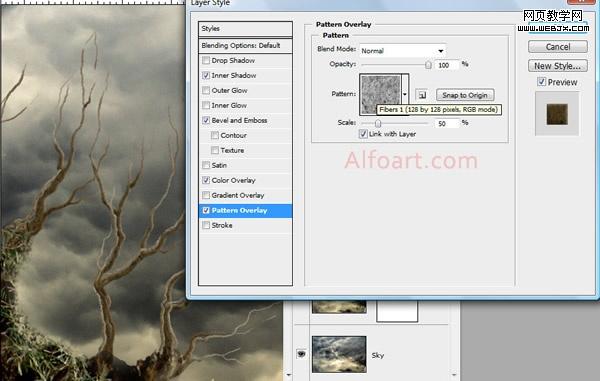This screenshot has height=381, width=600.
Task: Select the Outer Glow style entry
Action: [229, 90]
